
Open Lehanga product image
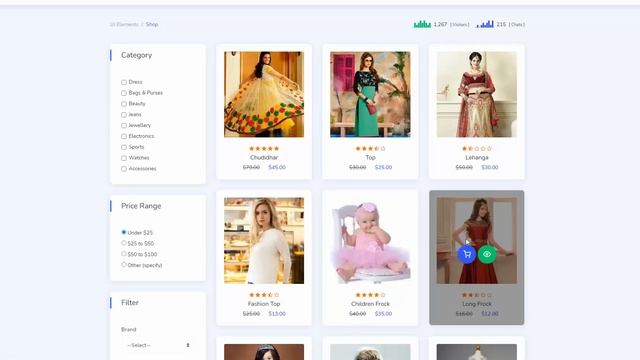point(477,94)
